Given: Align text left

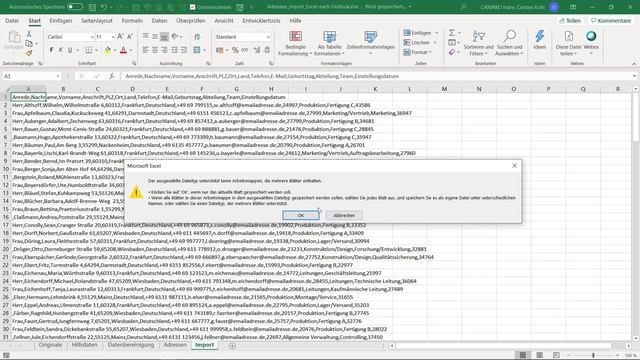Looking at the screenshot, I should (146, 50).
